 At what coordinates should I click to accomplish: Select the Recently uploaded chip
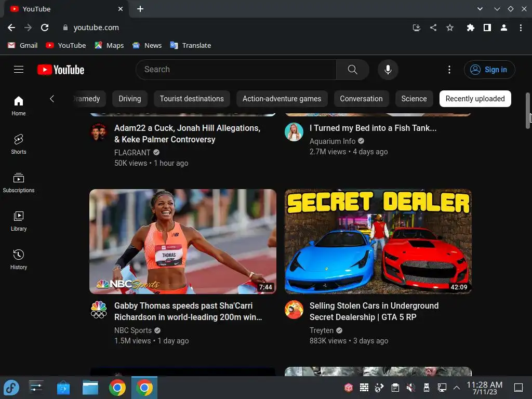tap(475, 99)
